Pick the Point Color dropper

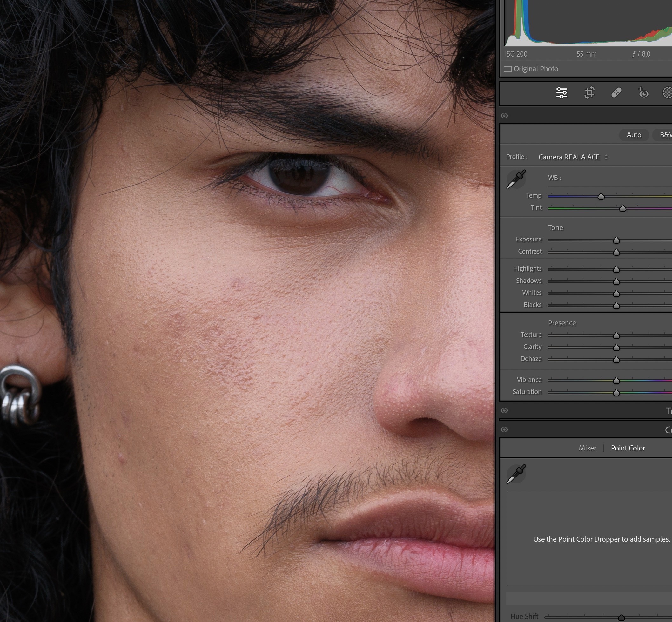[x=516, y=474]
